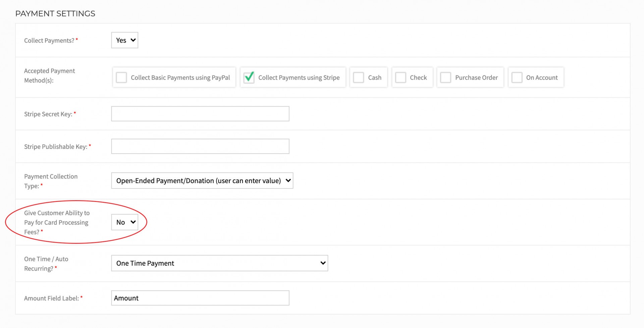Click the Accepted Payment Method(s) label
Screen dimensions: 644x328
pos(49,75)
